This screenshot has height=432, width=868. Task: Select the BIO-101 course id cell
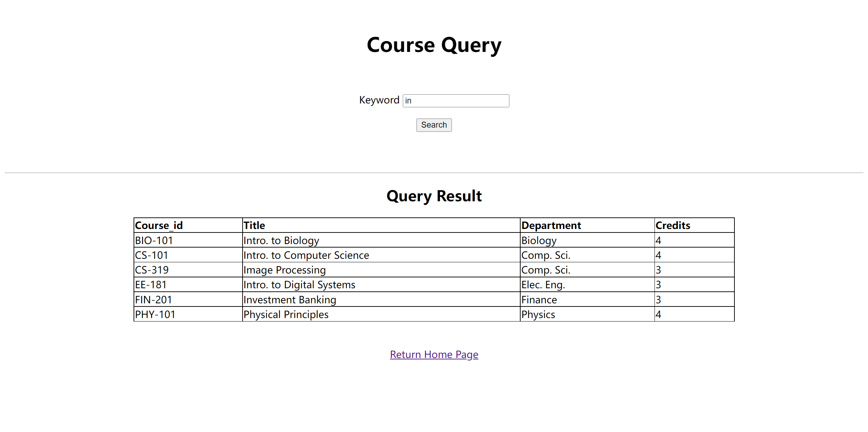pyautogui.click(x=154, y=241)
